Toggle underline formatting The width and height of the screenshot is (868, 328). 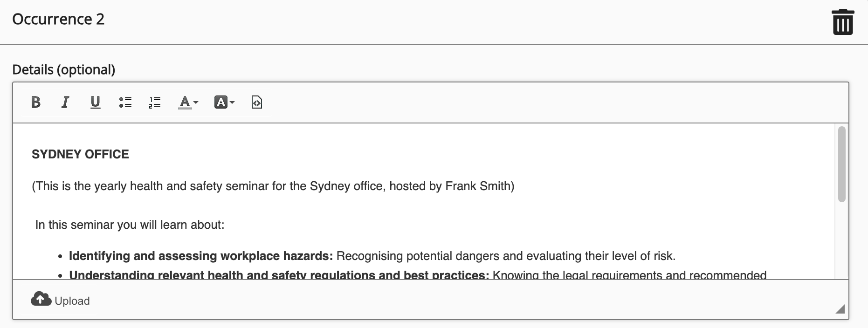click(95, 102)
